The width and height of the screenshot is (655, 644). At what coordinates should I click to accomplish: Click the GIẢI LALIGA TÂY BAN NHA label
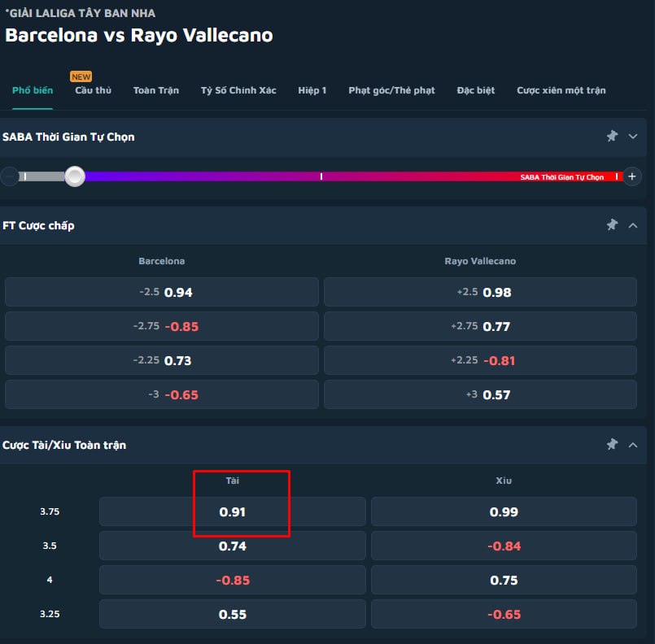click(81, 13)
